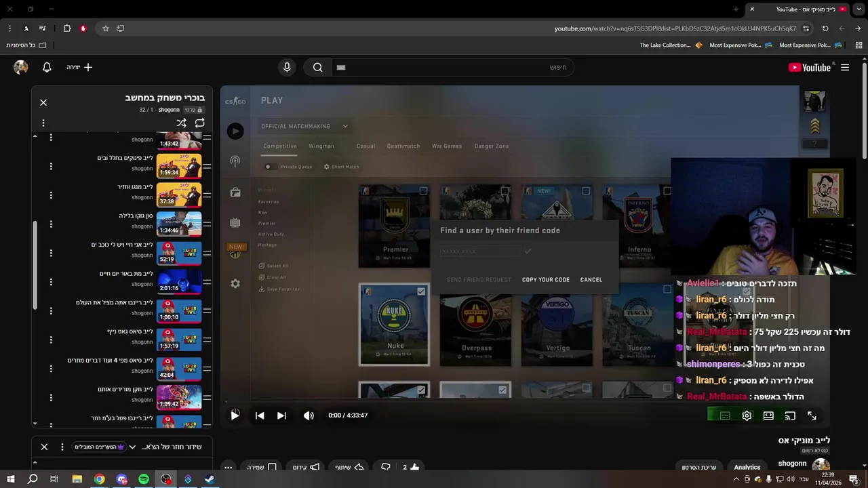The image size is (868, 488).
Task: Click the YouTube address bar URL
Action: pyautogui.click(x=675, y=28)
